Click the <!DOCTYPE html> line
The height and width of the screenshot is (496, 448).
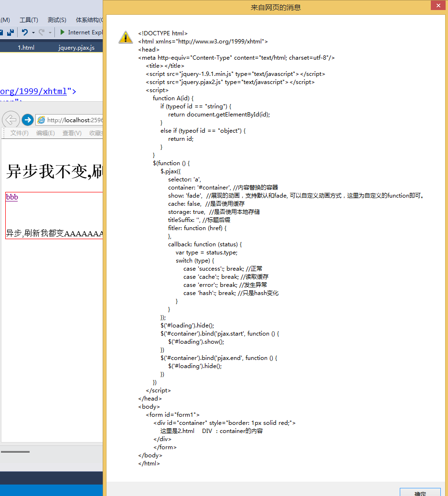(163, 33)
